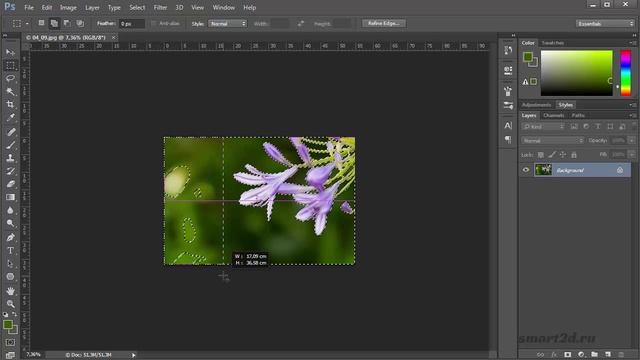
Task: Open the Character panel icon
Action: 508,125
